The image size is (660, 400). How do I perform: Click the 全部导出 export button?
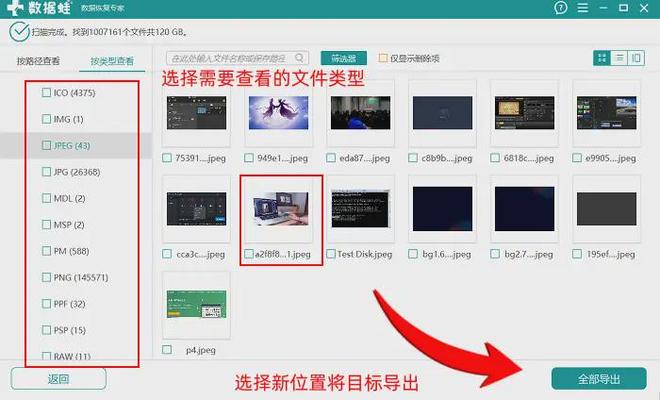pyautogui.click(x=599, y=379)
